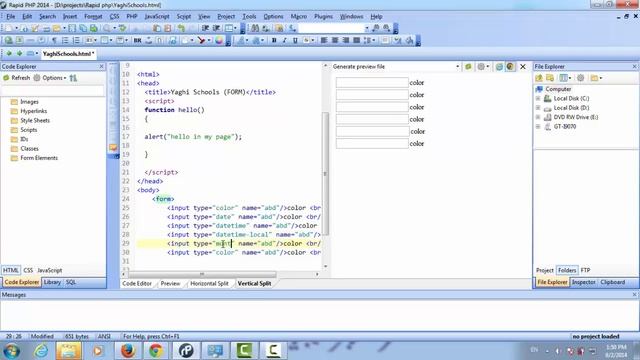The height and width of the screenshot is (360, 640).
Task: Switch to the Code Editor tab
Action: pos(137,283)
